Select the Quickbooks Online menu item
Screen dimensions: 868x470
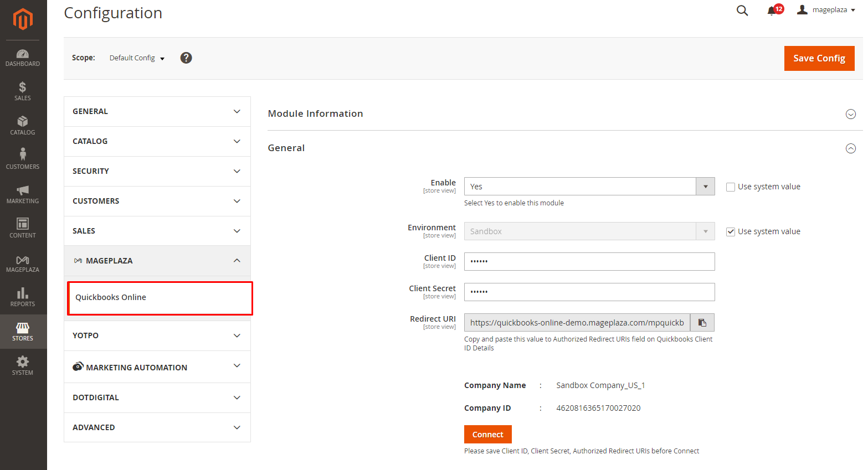pos(160,298)
